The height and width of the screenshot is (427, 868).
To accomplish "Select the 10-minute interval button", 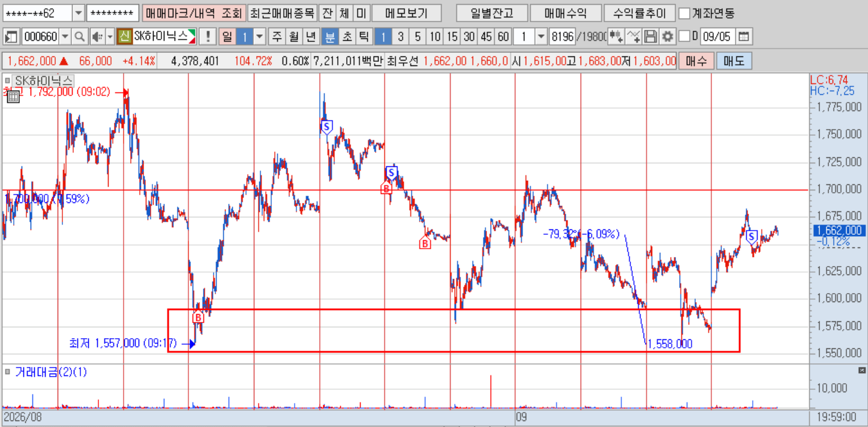I will click(x=435, y=37).
